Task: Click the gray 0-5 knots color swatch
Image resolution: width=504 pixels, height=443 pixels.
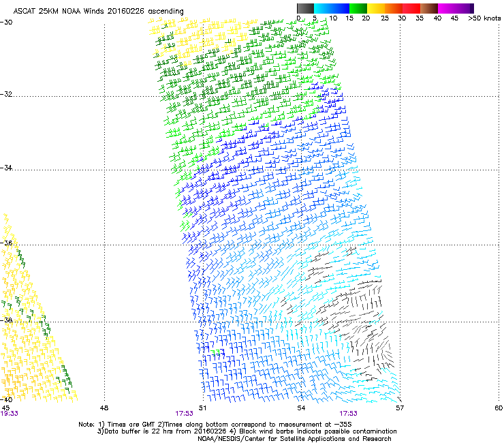Action: (305, 8)
